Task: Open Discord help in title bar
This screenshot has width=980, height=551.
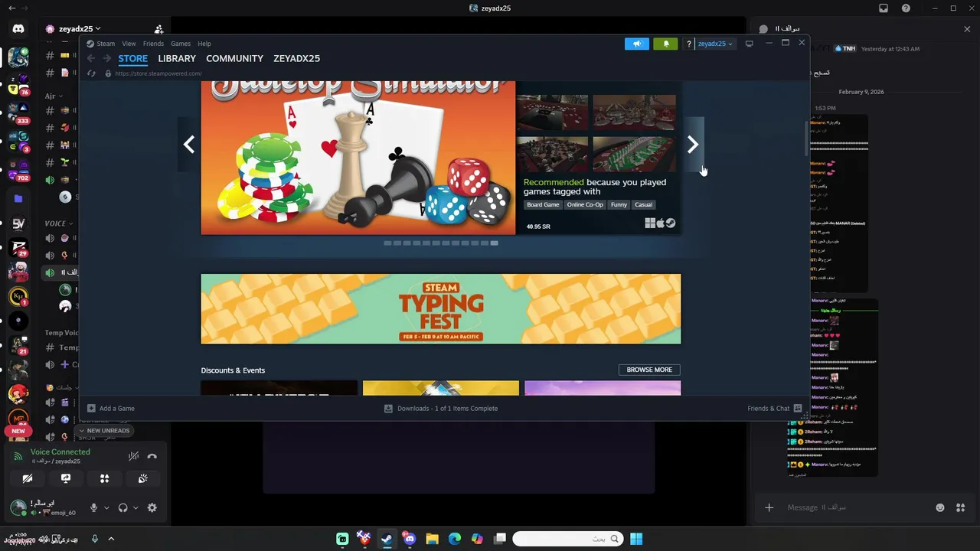Action: pyautogui.click(x=906, y=8)
